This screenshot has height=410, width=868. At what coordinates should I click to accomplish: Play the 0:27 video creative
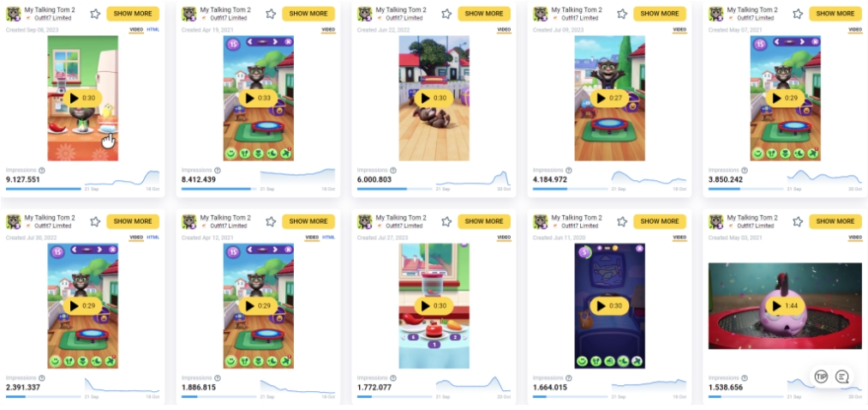tap(609, 99)
